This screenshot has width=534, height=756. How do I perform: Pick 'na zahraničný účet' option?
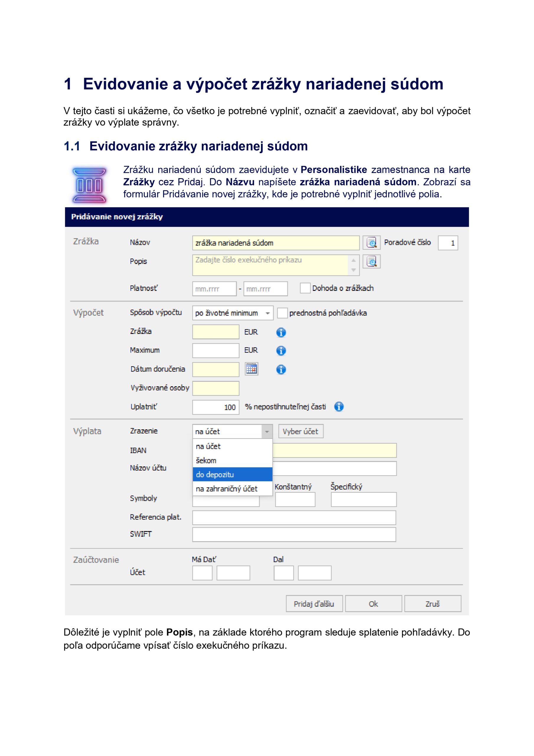click(x=232, y=489)
